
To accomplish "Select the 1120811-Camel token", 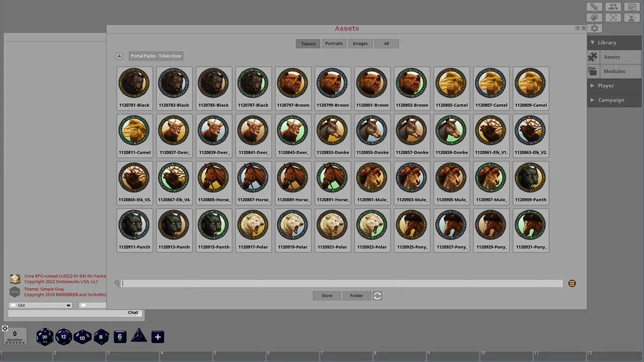I will pyautogui.click(x=134, y=135).
